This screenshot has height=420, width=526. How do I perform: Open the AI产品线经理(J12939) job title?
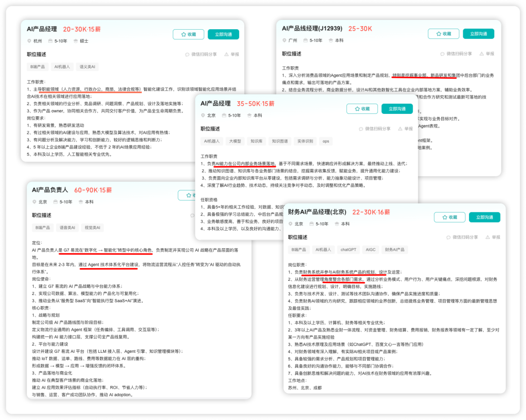(312, 29)
